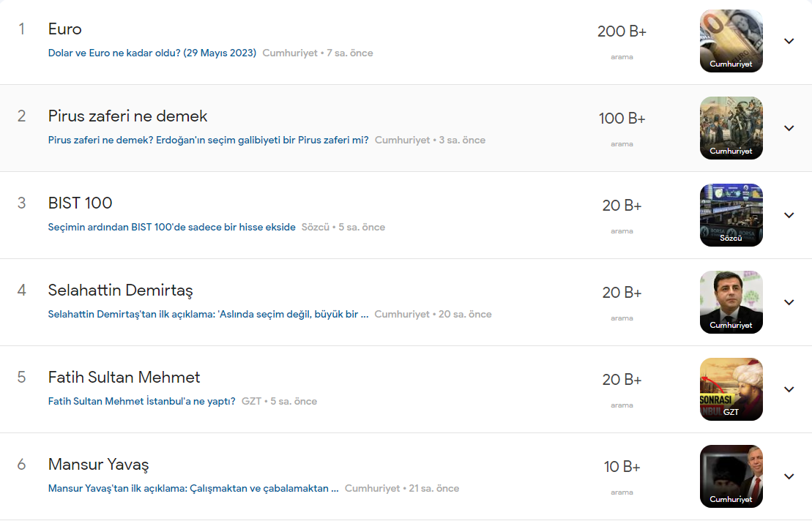Open 'Seçimin ardından BIST 100' article link
This screenshot has height=521, width=812.
click(171, 227)
